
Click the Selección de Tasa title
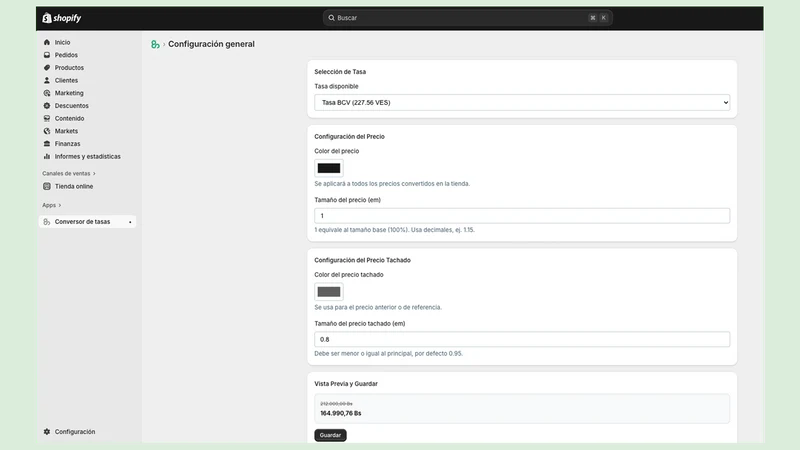click(x=340, y=72)
